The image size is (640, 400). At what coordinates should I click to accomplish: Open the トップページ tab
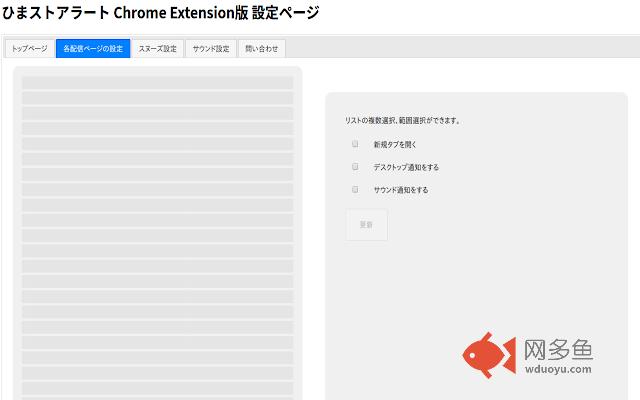(29, 49)
